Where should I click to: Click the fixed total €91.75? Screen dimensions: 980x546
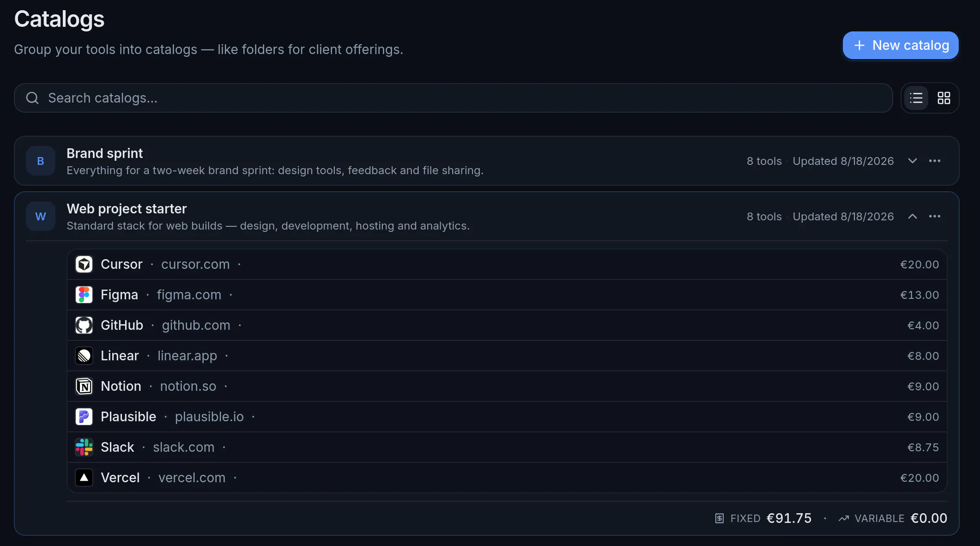[789, 518]
